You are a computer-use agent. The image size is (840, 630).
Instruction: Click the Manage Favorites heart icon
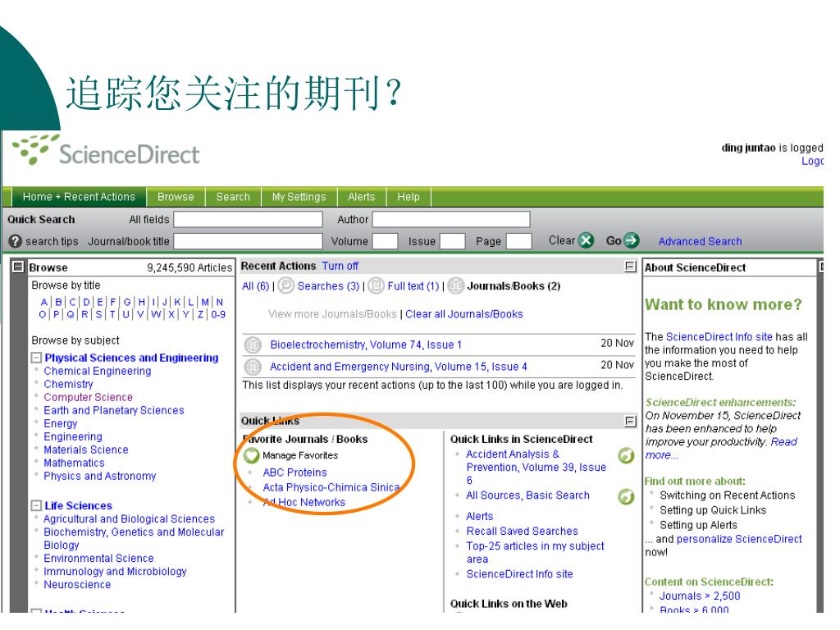point(251,455)
